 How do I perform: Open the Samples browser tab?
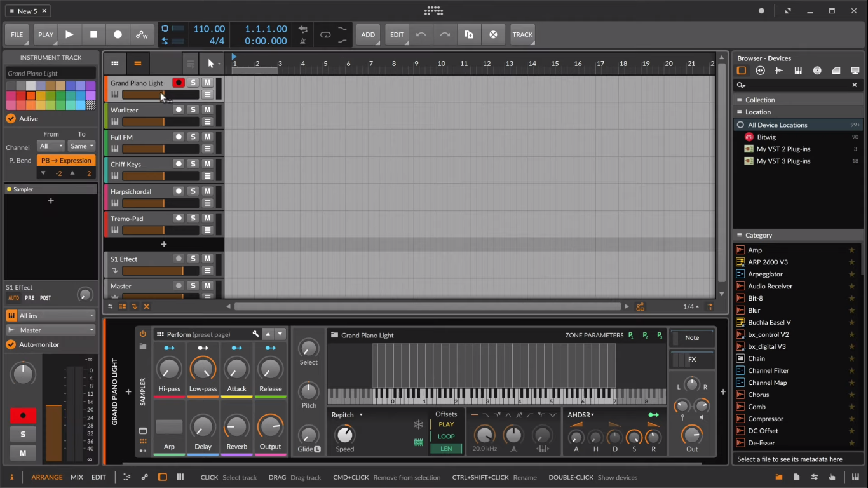(x=778, y=70)
